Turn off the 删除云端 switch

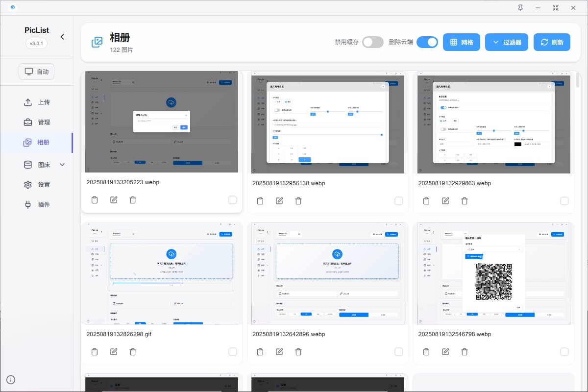point(427,42)
